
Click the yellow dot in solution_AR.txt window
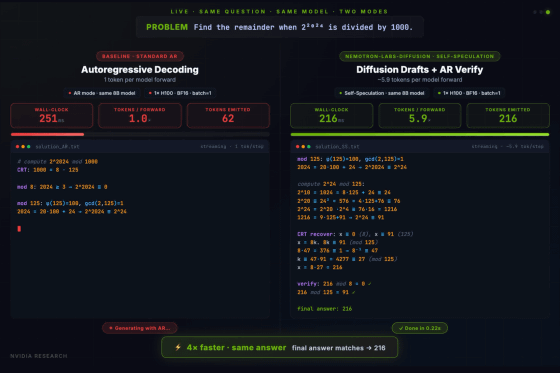click(x=23, y=146)
